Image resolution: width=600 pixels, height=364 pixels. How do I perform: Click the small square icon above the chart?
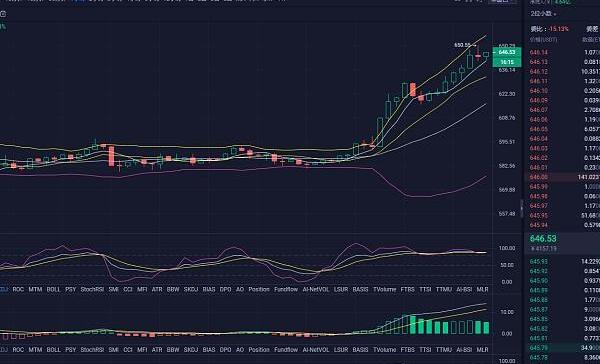3,14
